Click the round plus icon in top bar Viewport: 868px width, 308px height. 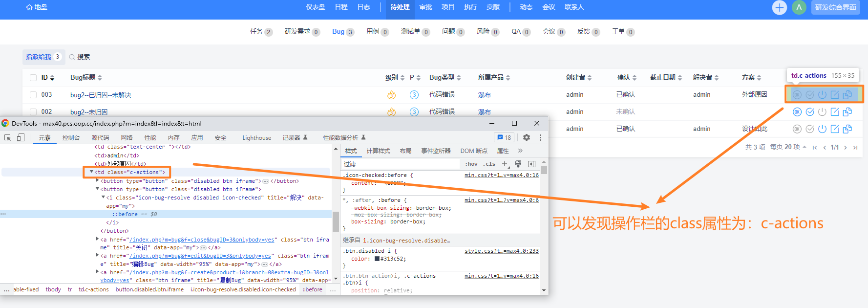click(x=779, y=7)
